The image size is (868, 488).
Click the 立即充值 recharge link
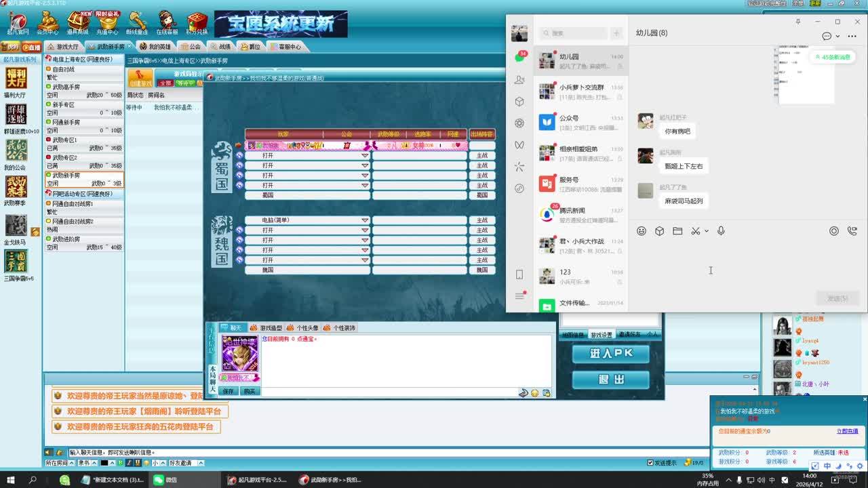tap(847, 431)
